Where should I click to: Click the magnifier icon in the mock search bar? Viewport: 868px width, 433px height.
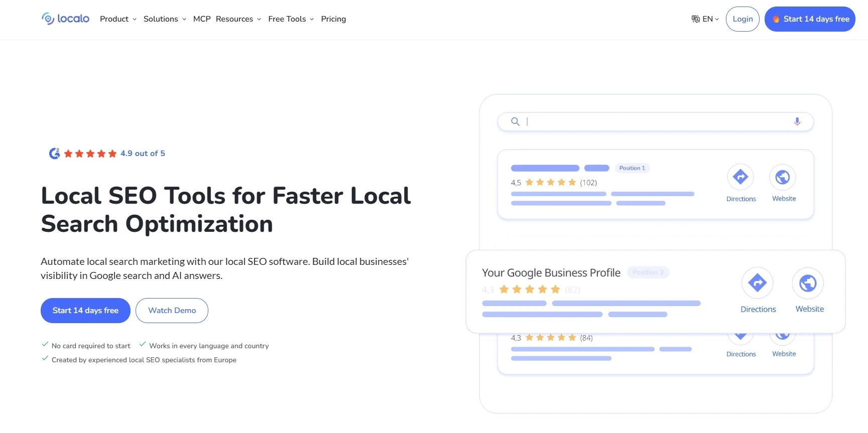[x=515, y=121]
